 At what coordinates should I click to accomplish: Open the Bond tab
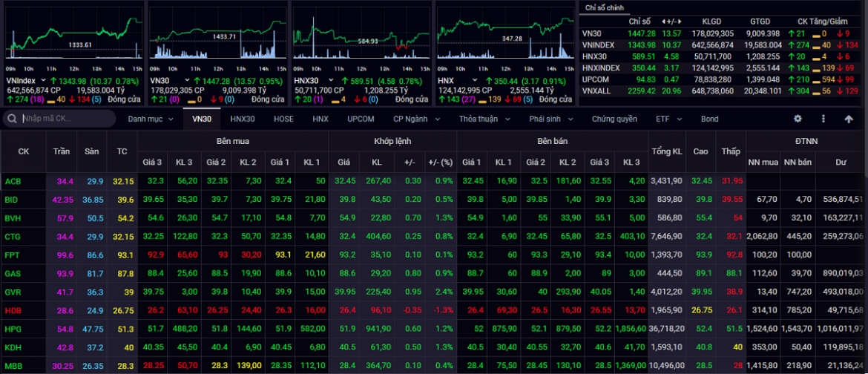coord(710,119)
